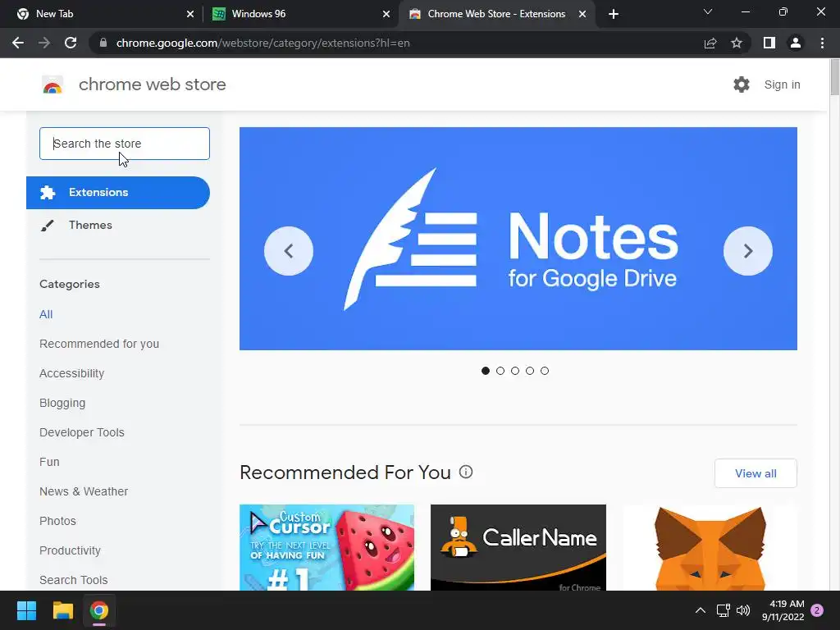Viewport: 840px width, 630px height.
Task: Show previous carousel banner
Action: coord(289,251)
